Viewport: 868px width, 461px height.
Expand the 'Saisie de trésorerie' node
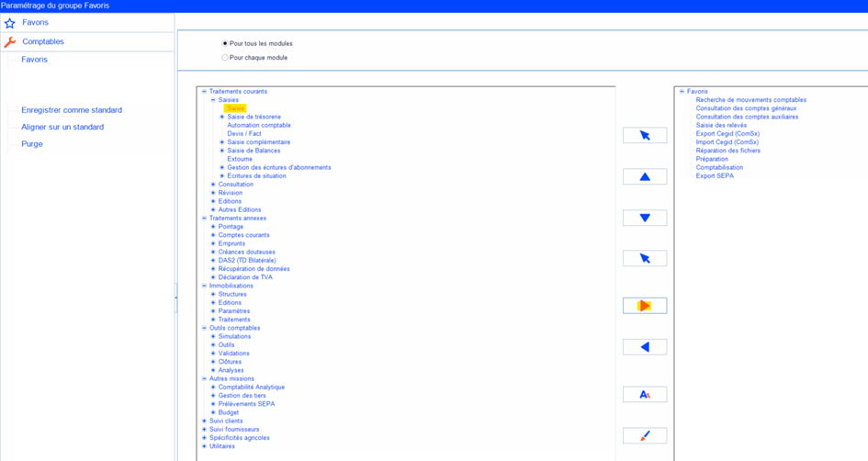pyautogui.click(x=222, y=117)
